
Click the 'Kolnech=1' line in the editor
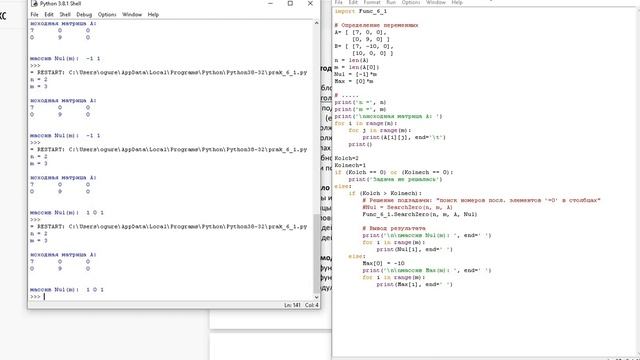point(350,165)
